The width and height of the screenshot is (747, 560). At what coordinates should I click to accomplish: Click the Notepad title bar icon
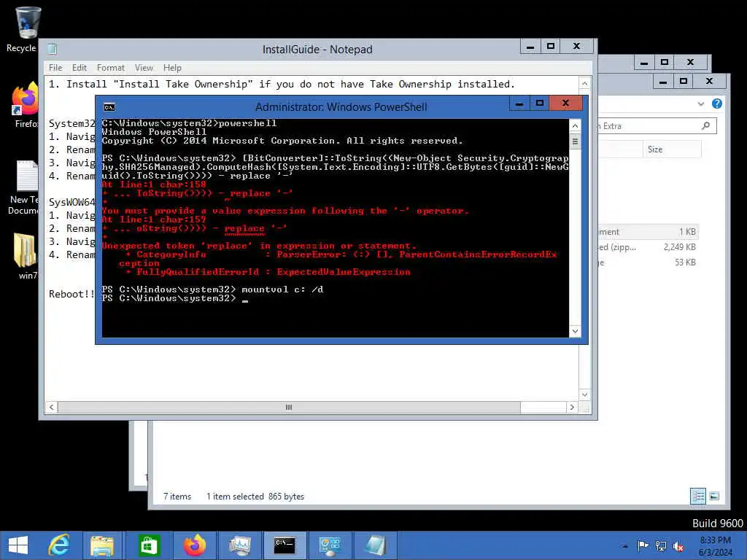pos(53,49)
